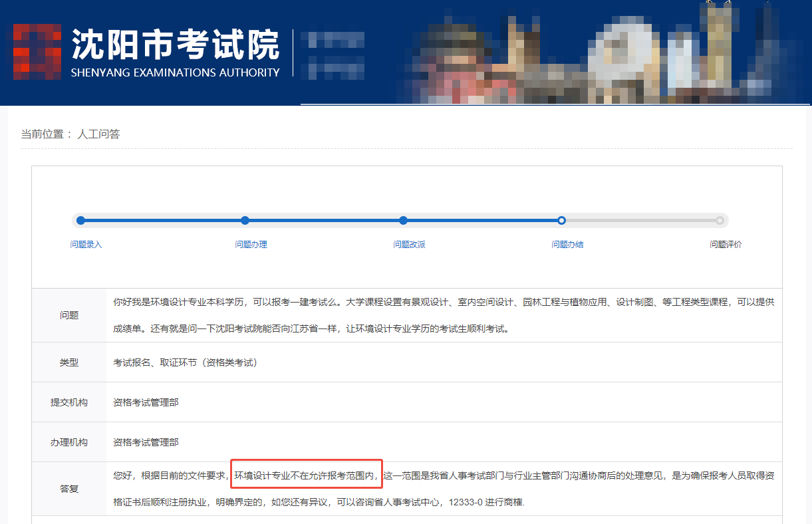Click 资格考试管理部 in the 提交机构 row
The height and width of the screenshot is (524, 812).
[146, 402]
